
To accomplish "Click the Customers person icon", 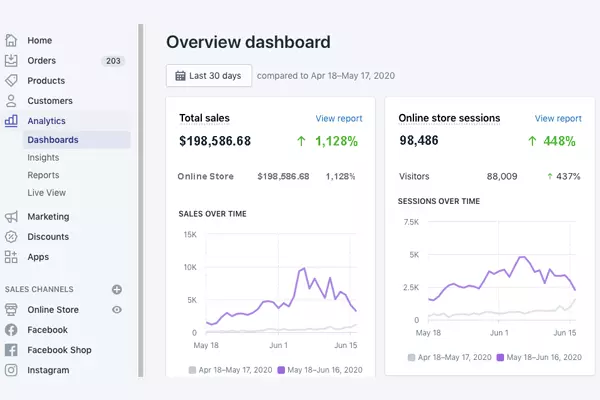I will pos(11,101).
